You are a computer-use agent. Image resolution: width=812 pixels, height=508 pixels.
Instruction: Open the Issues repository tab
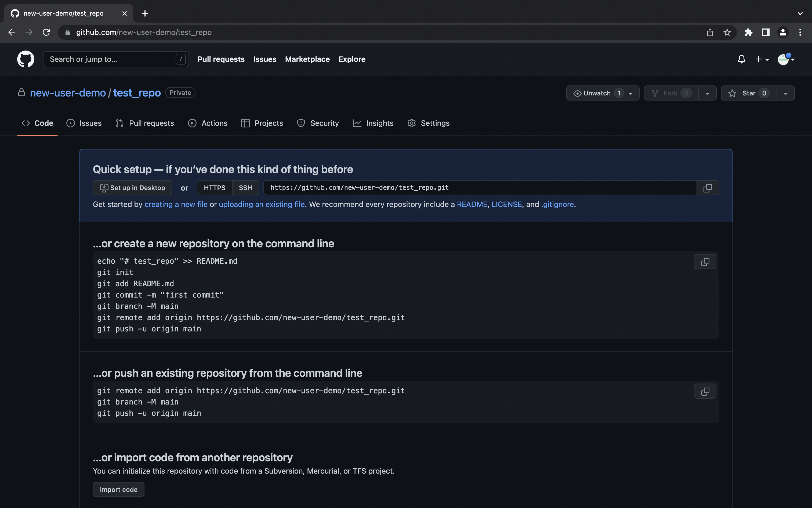point(84,123)
